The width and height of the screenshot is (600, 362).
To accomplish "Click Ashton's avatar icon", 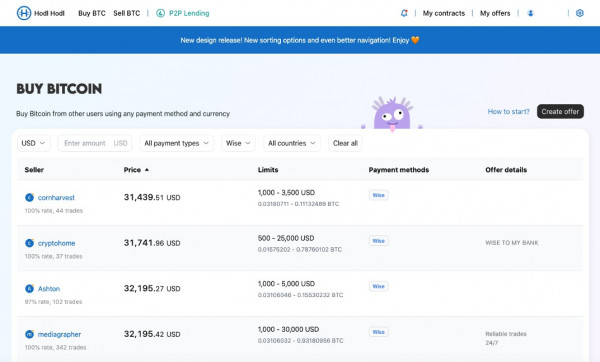I will click(x=29, y=289).
